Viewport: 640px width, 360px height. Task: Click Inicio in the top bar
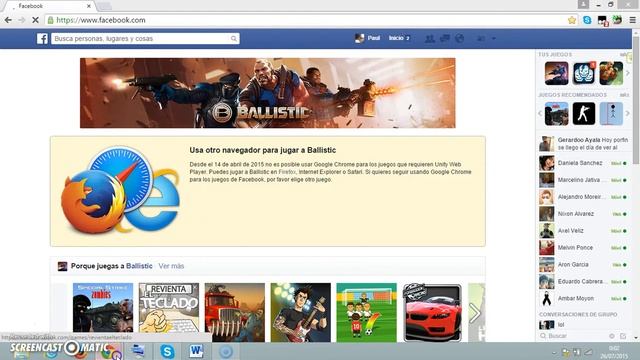point(396,38)
